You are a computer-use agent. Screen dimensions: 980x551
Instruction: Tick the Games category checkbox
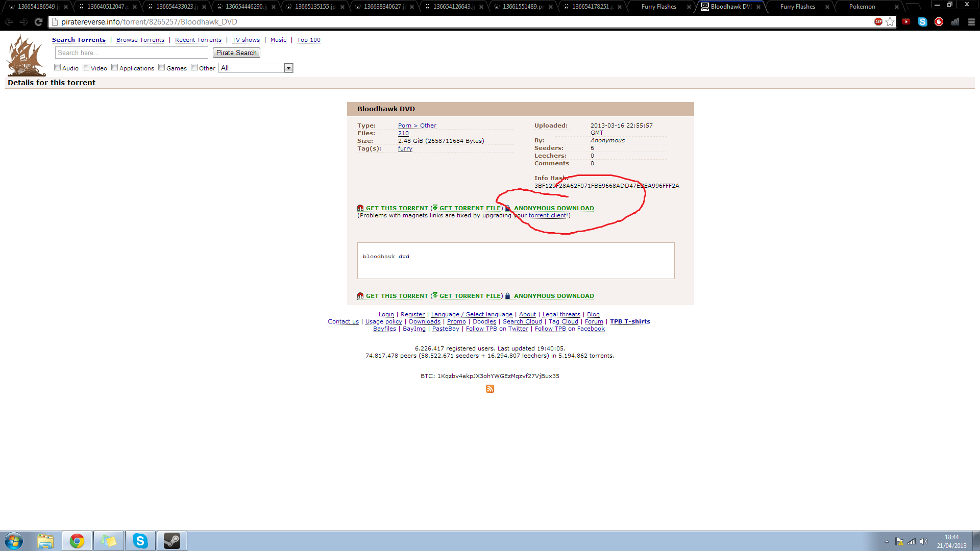coord(162,67)
